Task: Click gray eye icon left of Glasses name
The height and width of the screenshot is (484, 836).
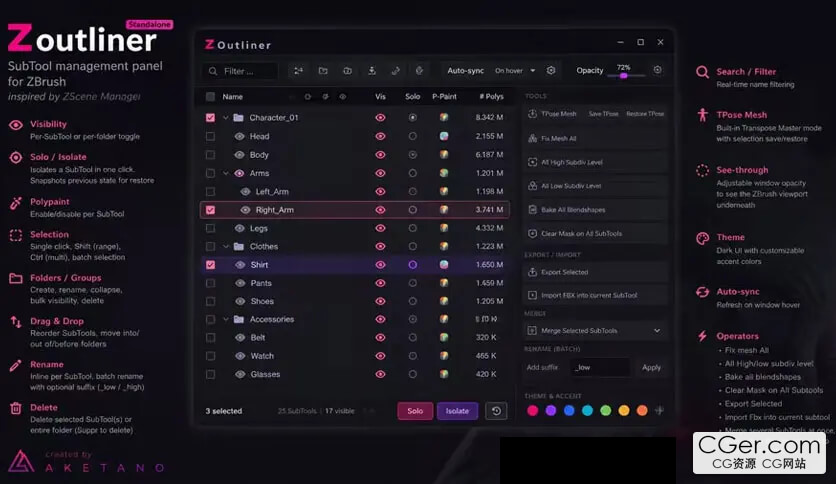Action: pos(240,374)
